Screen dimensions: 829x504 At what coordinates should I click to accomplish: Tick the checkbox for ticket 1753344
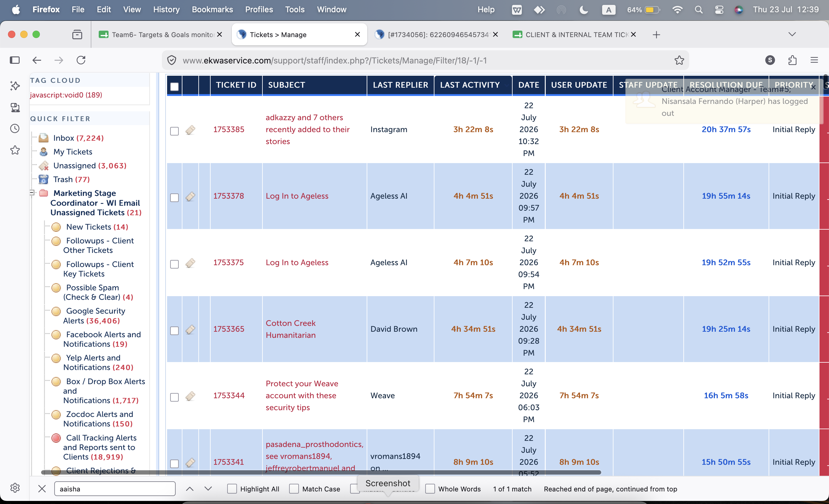coord(174,397)
